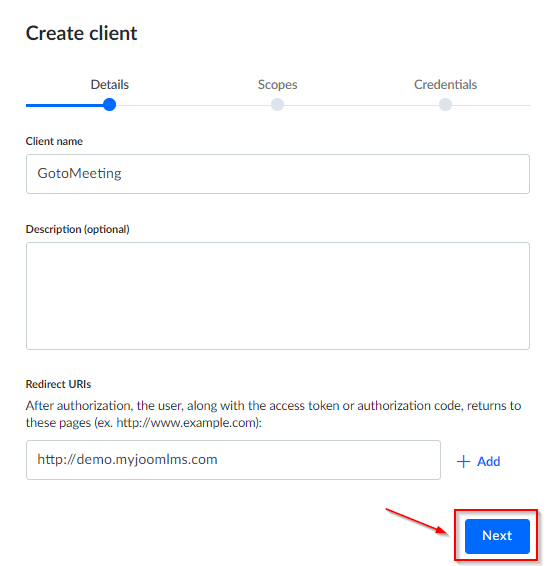Click the http://www.example.com example text

tap(186, 423)
